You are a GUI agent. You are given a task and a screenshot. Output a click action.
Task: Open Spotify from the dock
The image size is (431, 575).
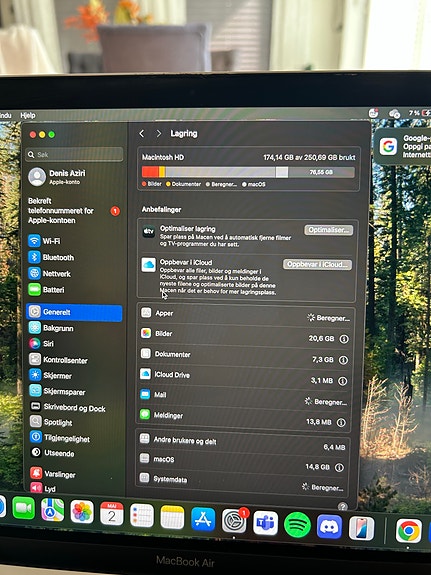click(x=297, y=525)
